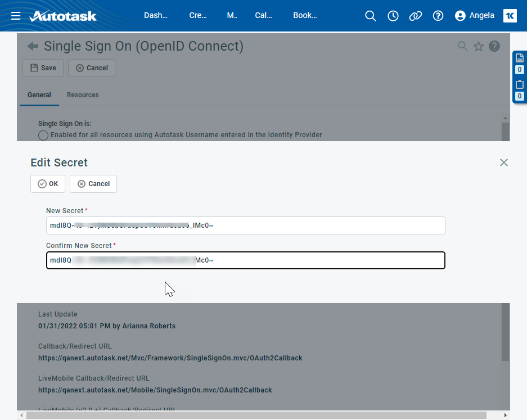Open the links chain icon

point(416,16)
